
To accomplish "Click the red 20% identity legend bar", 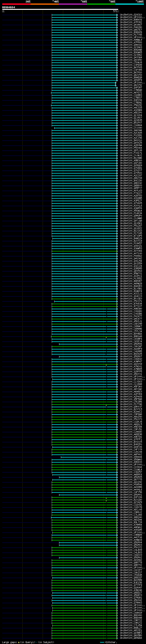I will pyautogui.click(x=16, y=4).
